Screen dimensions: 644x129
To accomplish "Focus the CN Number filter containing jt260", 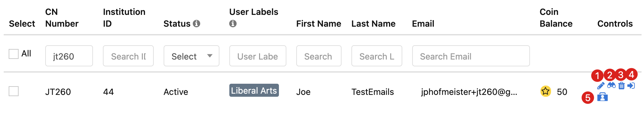I will [x=69, y=56].
